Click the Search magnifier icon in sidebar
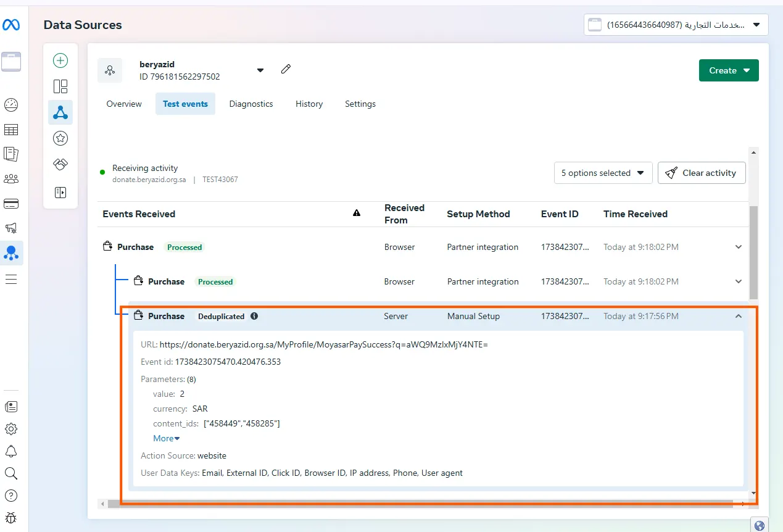783x532 pixels. point(11,473)
